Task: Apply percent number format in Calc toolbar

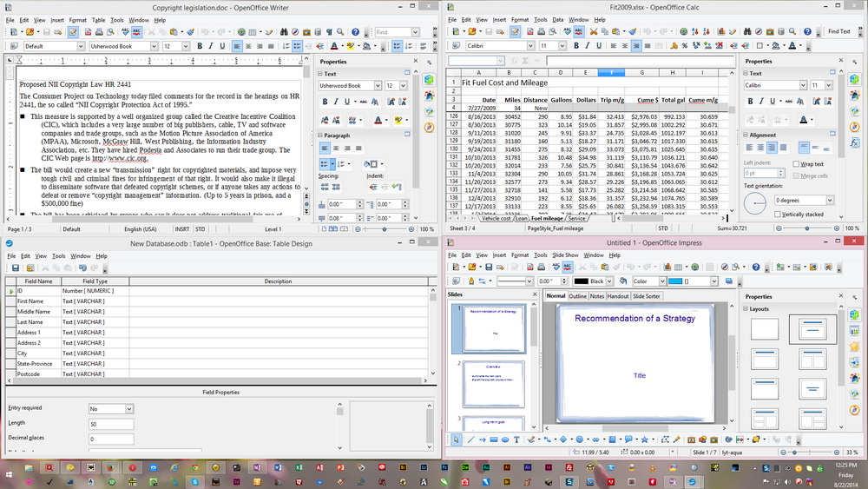Action: coord(684,45)
